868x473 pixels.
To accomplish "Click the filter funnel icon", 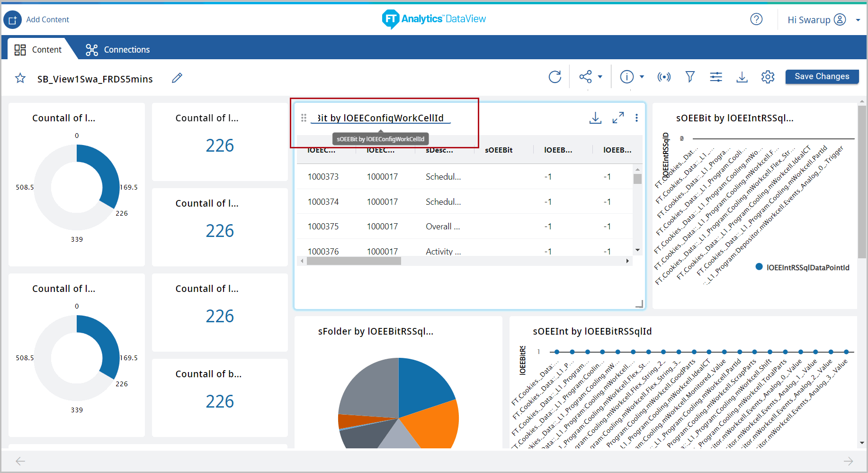I will click(x=690, y=77).
